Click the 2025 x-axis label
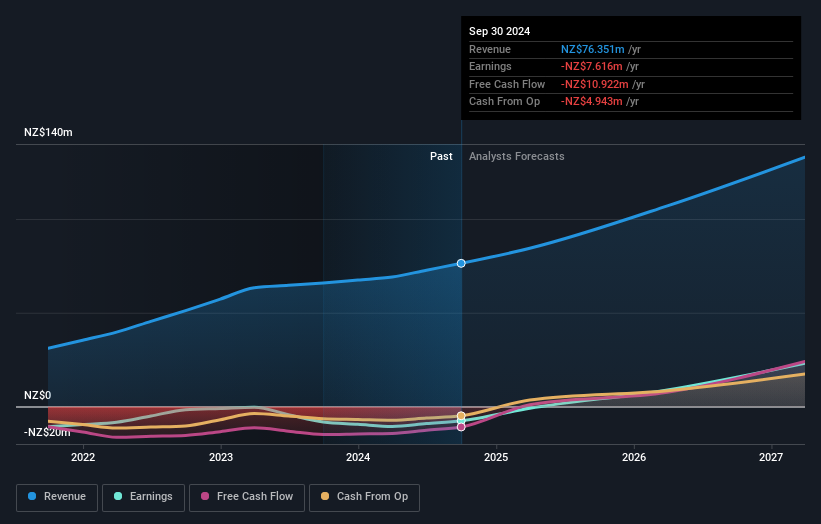The width and height of the screenshot is (821, 524). [x=496, y=457]
